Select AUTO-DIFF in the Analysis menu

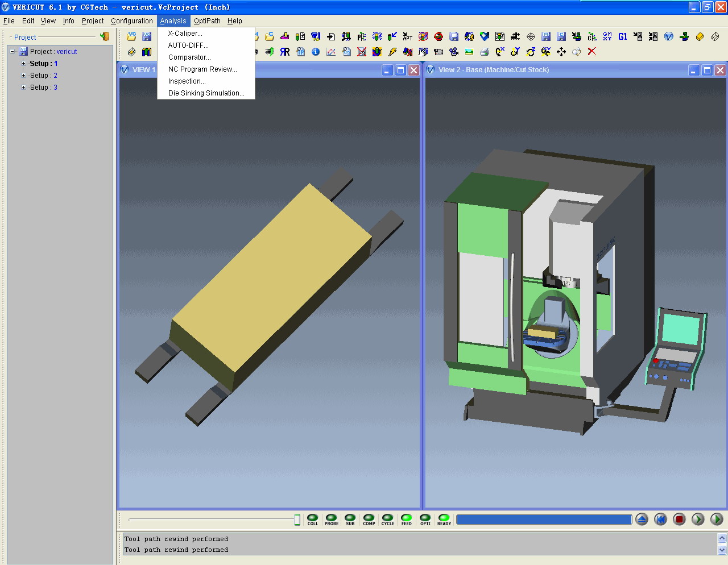click(x=206, y=45)
